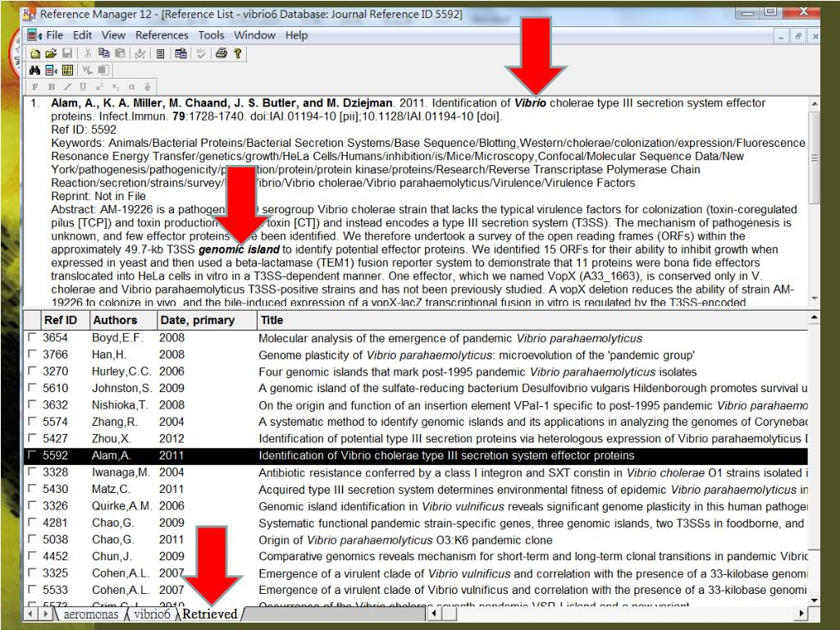Tick the checkbox for Ref ID 4452
The height and width of the screenshot is (630, 840).
32,555
